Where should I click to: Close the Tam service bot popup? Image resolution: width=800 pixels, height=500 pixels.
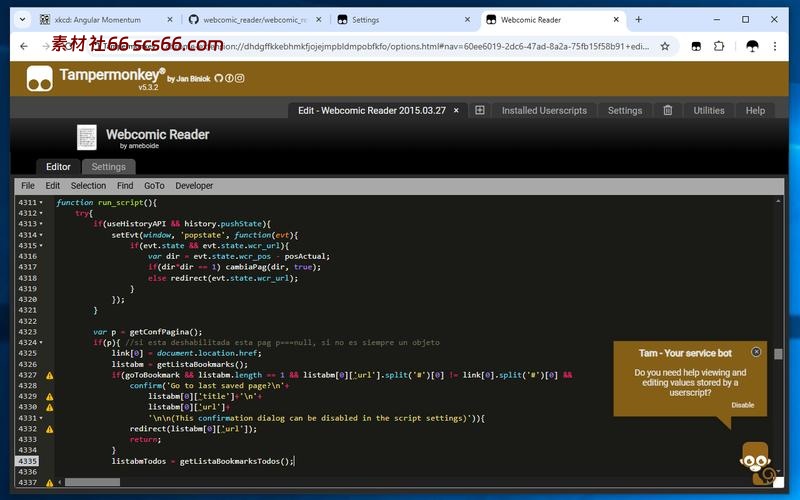(756, 352)
